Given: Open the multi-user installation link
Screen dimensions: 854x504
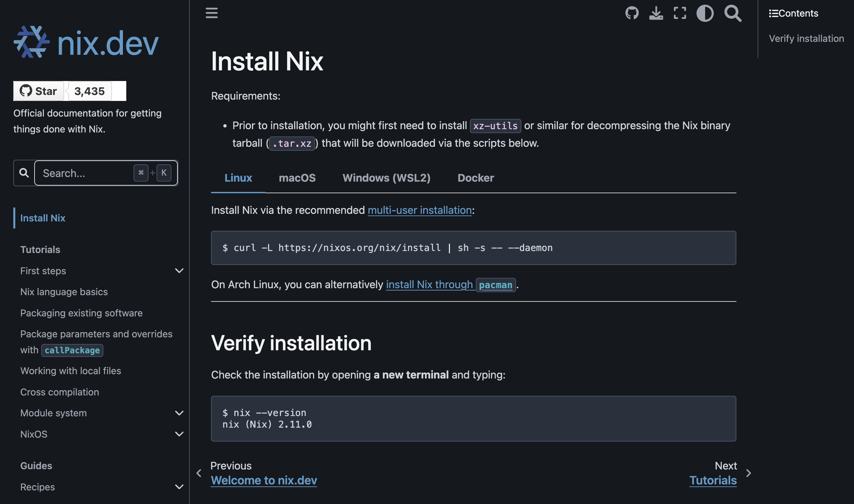Looking at the screenshot, I should click(419, 210).
